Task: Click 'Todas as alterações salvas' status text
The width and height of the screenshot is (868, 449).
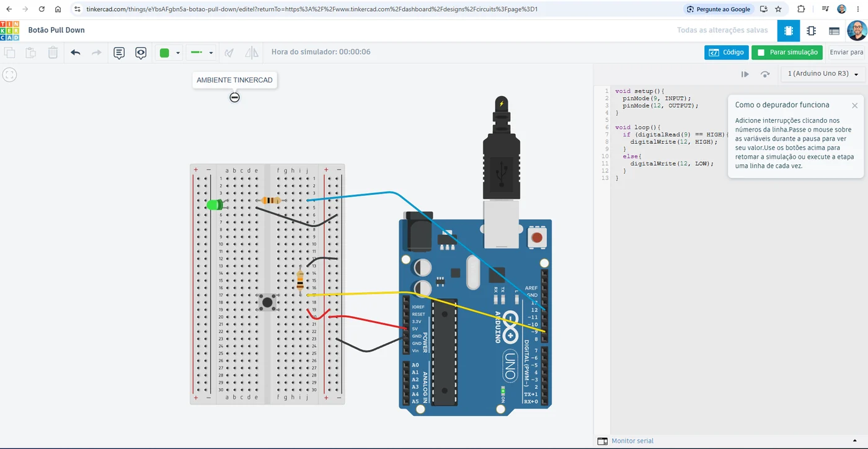Action: [722, 30]
